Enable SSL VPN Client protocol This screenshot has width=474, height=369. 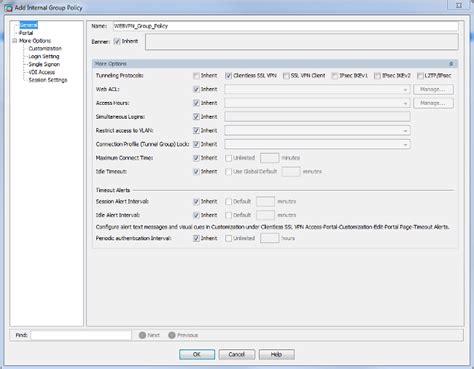[286, 76]
